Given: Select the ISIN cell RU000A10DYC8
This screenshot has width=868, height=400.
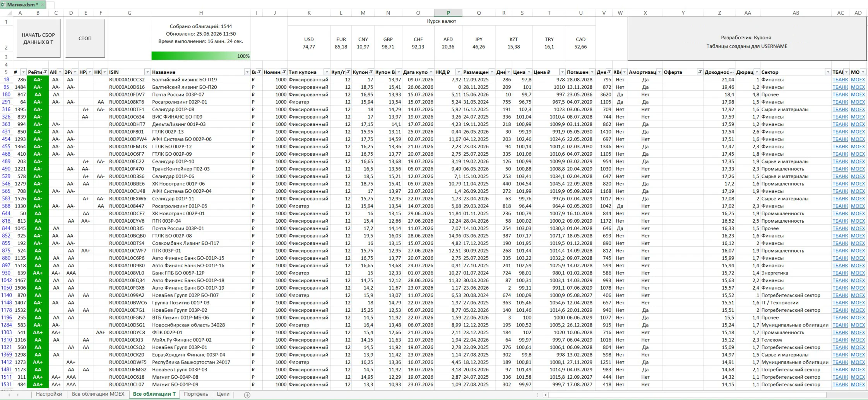Looking at the screenshot, I should tap(129, 333).
